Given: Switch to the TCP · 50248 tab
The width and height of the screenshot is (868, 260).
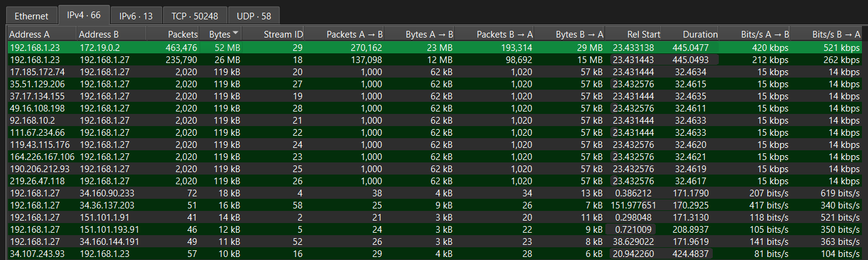Looking at the screenshot, I should (x=194, y=16).
